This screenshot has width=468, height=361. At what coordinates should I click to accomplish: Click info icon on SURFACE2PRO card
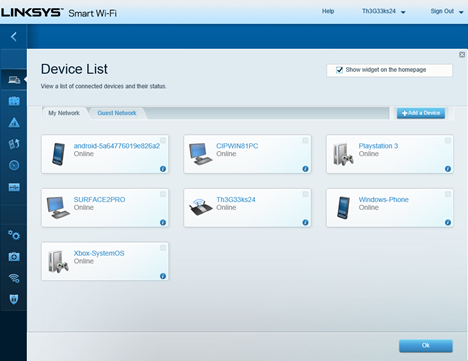[x=163, y=222]
